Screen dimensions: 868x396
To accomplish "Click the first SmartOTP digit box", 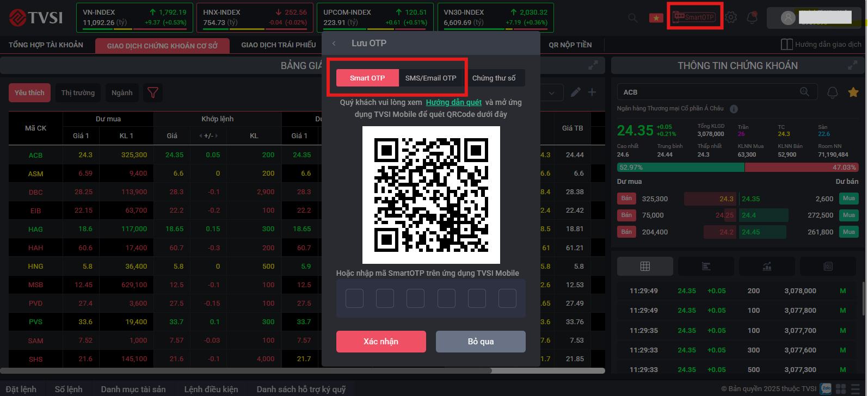I will 354,298.
